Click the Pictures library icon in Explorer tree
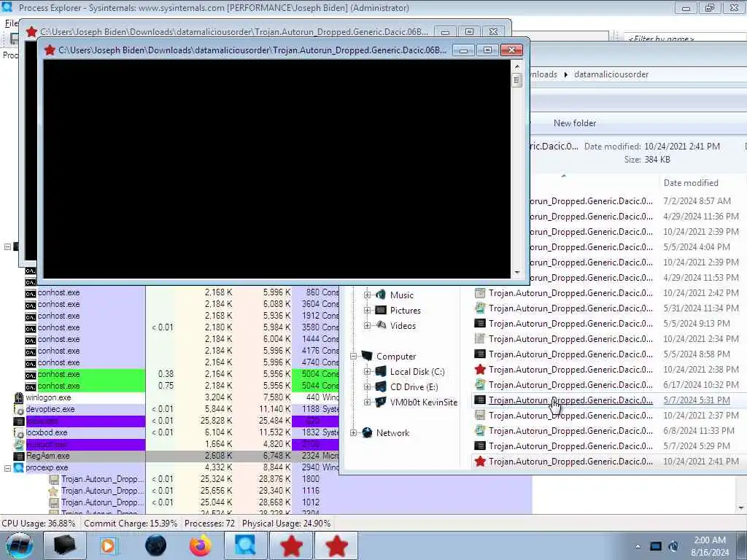This screenshot has height=560, width=747. coord(380,310)
